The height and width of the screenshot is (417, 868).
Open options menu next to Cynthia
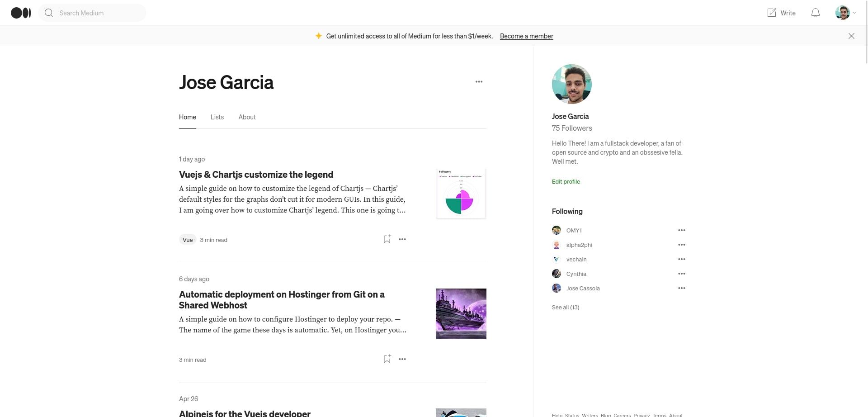[682, 274]
